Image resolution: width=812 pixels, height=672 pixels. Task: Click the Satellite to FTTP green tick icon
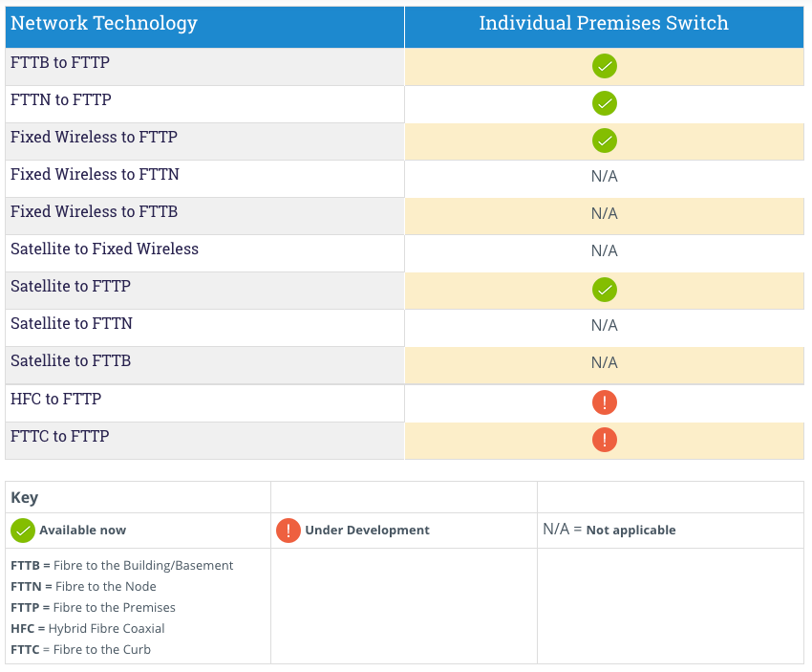[604, 289]
